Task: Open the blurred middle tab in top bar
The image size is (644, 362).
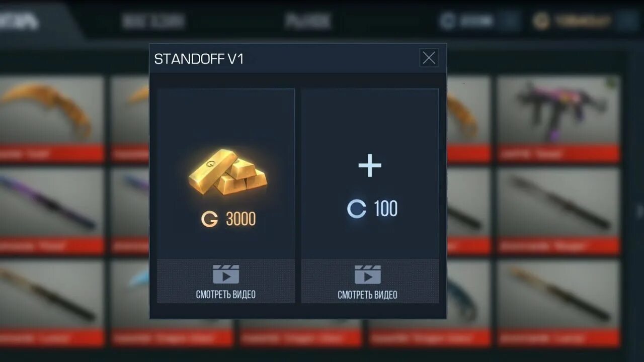Action: coord(308,21)
